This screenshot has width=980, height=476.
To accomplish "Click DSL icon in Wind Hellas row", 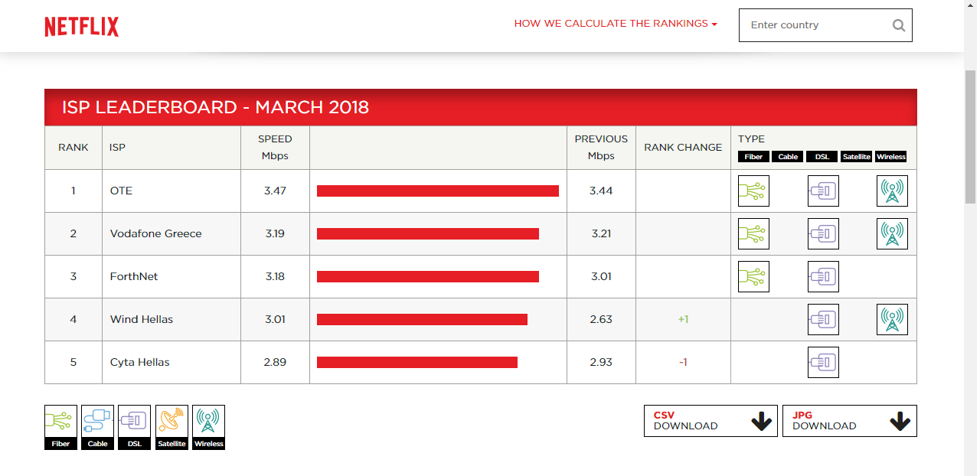I will [x=823, y=319].
